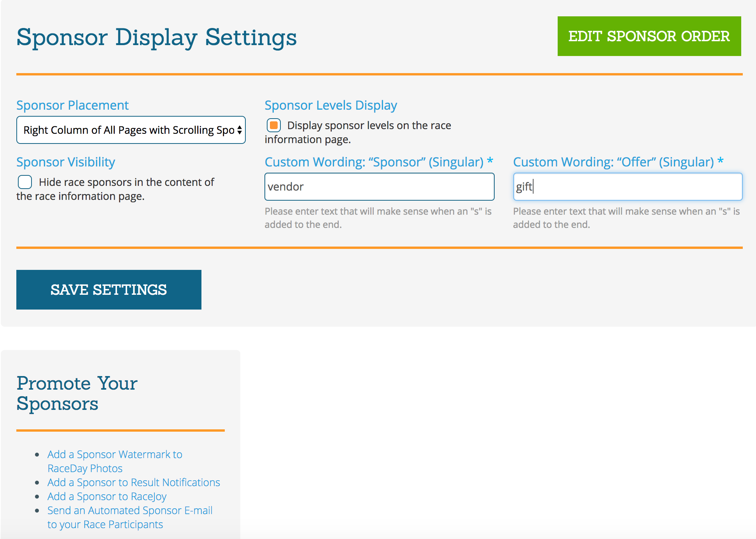The image size is (756, 539).
Task: Open Add a Sponsor to RaceJoy link
Action: (107, 496)
